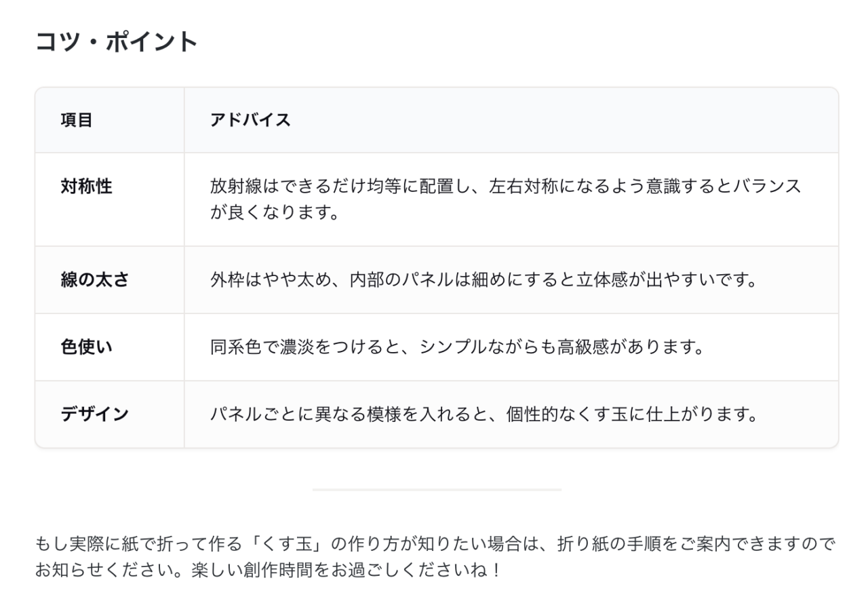Click the word 高級感 in the color advice

point(583,347)
